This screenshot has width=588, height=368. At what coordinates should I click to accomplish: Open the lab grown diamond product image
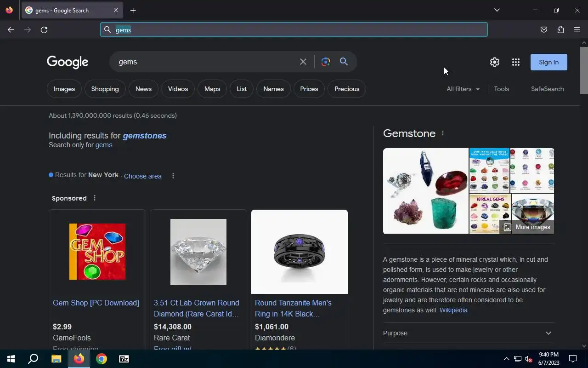(198, 252)
